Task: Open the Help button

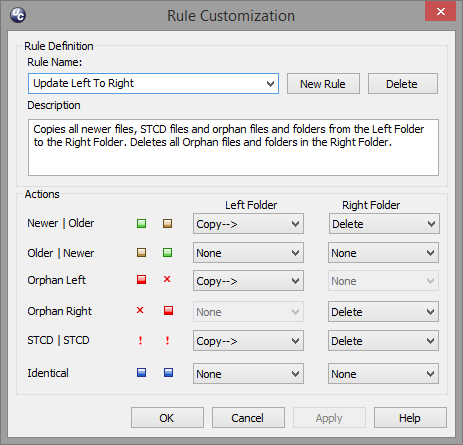Action: point(410,418)
